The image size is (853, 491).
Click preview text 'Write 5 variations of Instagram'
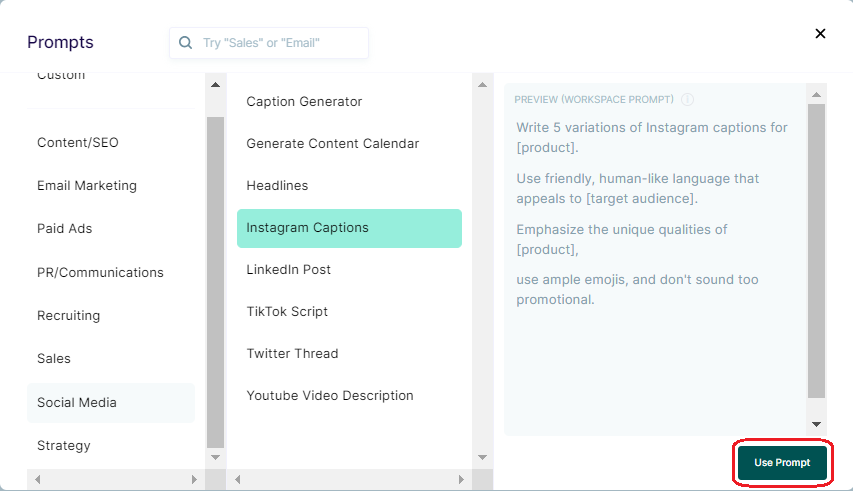click(613, 128)
